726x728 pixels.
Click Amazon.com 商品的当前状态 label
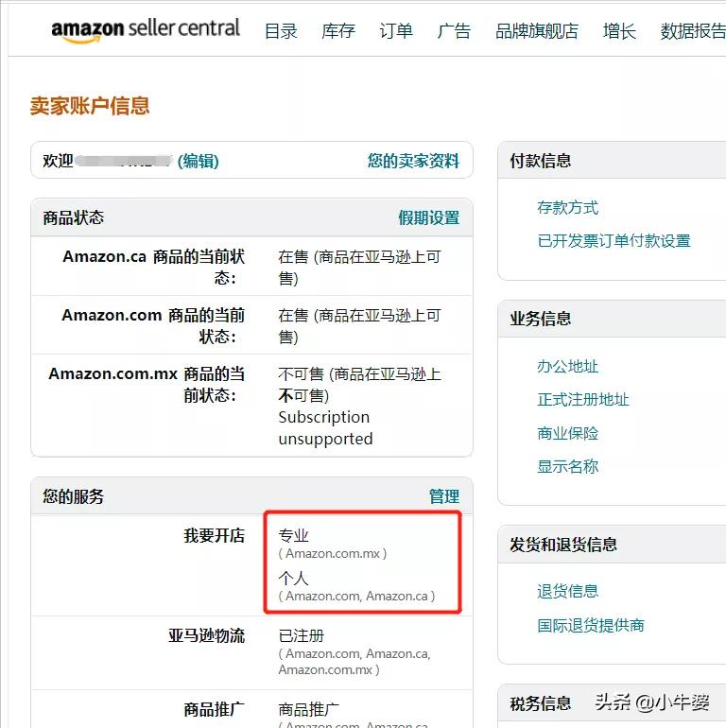point(153,325)
